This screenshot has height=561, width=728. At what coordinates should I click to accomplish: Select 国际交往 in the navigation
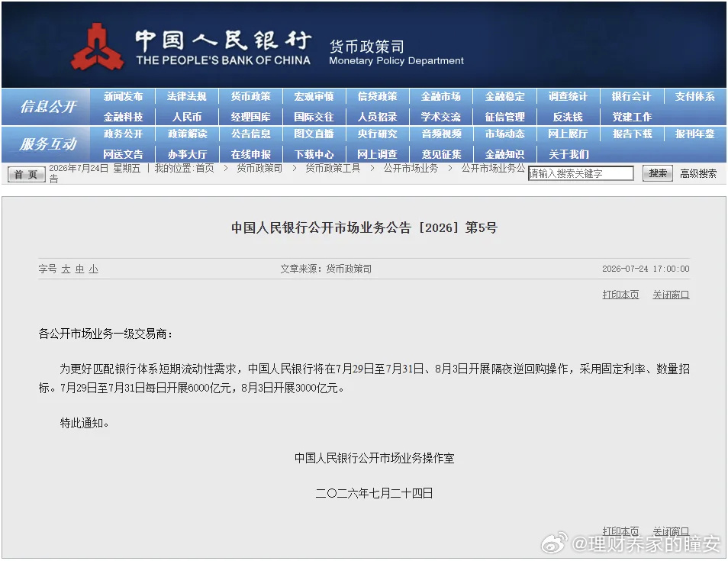[x=314, y=117]
